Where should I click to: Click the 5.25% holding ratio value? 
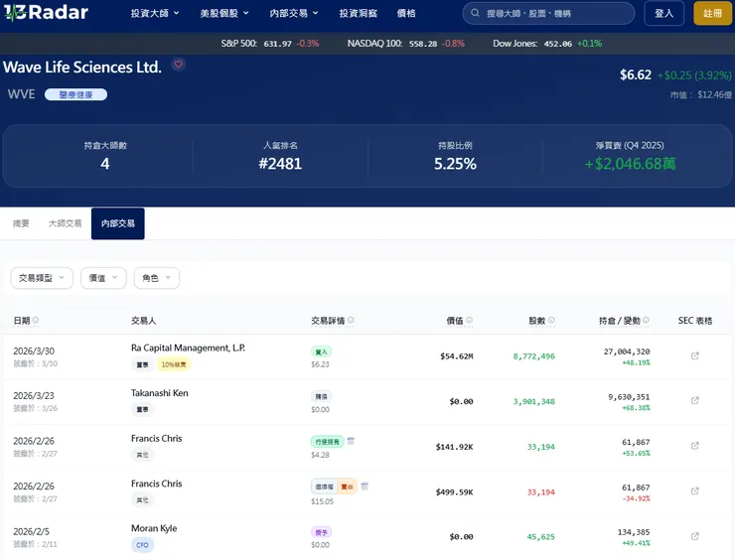pyautogui.click(x=455, y=164)
